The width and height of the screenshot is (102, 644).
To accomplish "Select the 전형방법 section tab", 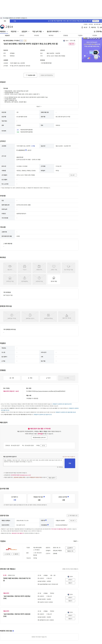I will 65,36.
